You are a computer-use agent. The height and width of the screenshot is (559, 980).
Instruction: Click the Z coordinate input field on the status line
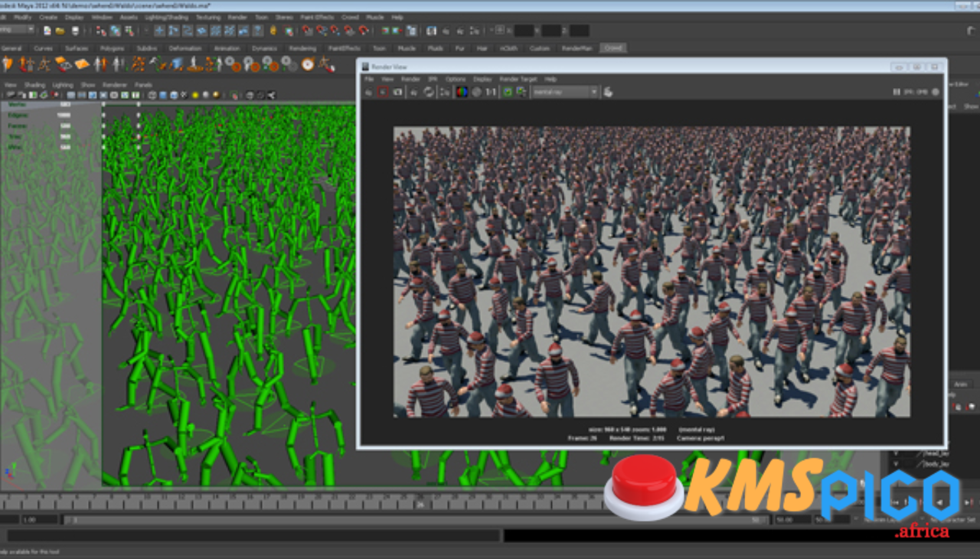point(580,31)
